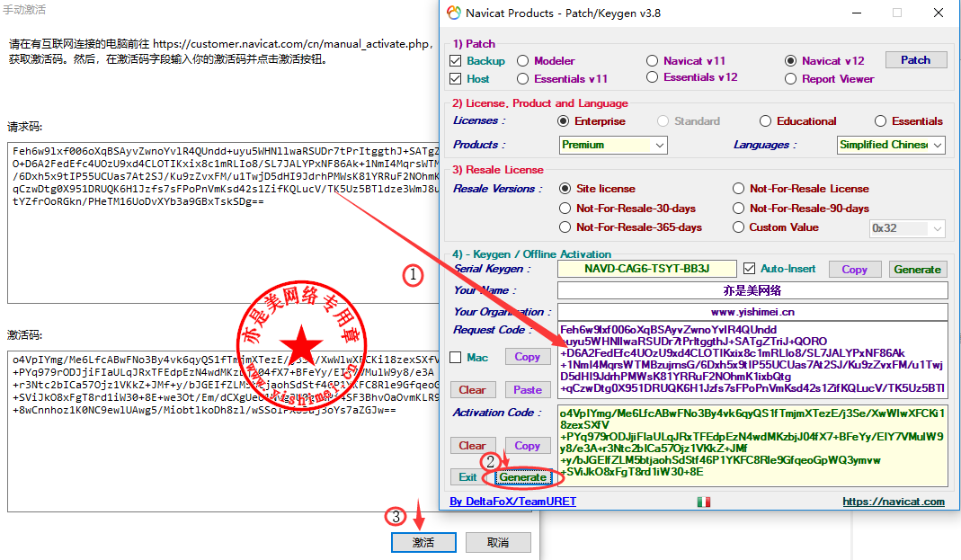Click Clear beside Activation Code
Viewport: 961px width, 560px height.
tap(473, 446)
